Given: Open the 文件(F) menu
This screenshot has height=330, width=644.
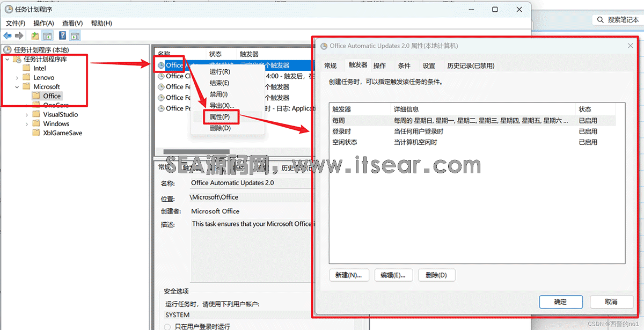Looking at the screenshot, I should click(x=16, y=23).
